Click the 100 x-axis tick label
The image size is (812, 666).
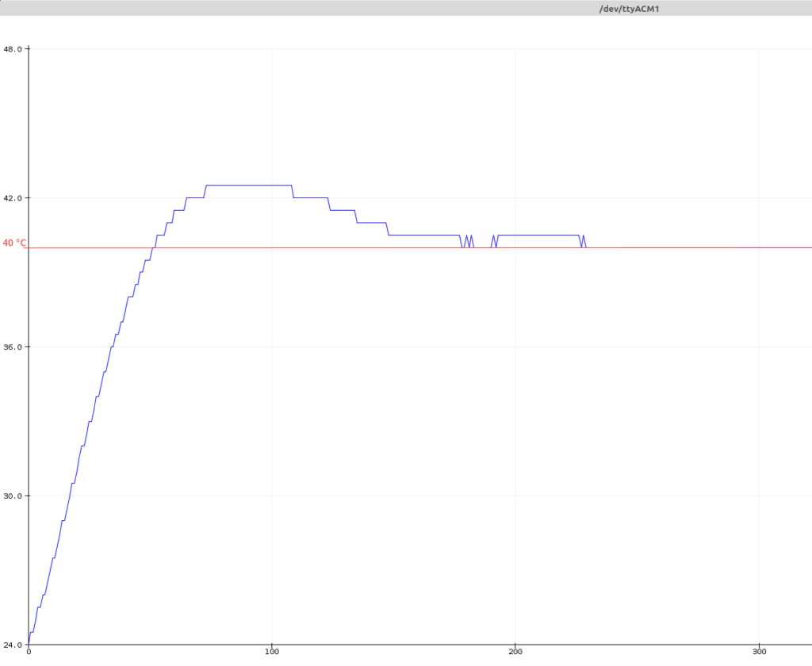[272, 652]
